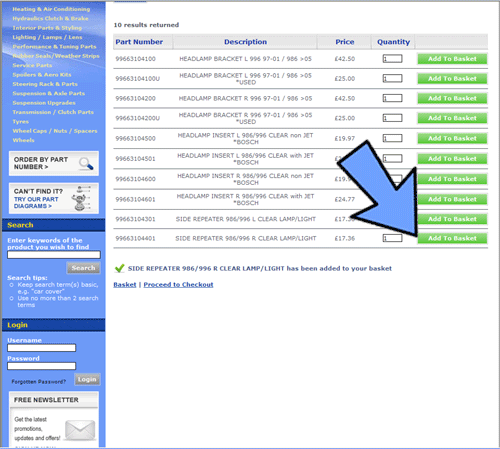Open Lighting / Lamps / Lens category

click(x=47, y=37)
